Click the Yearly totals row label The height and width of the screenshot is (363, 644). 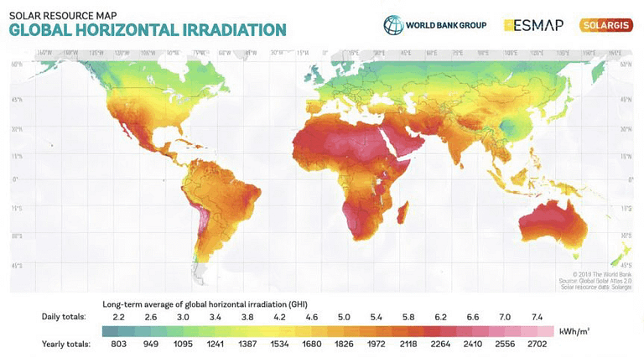68,344
